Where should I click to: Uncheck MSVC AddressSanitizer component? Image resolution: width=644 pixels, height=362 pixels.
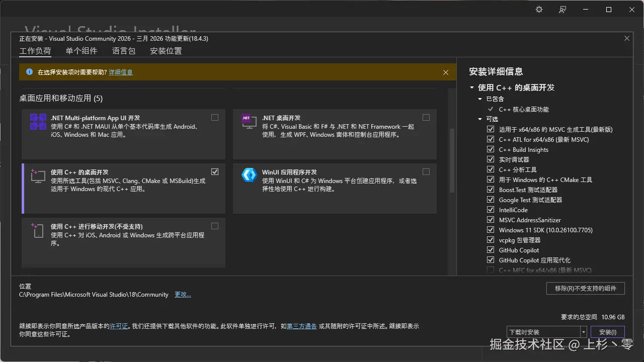pos(491,220)
